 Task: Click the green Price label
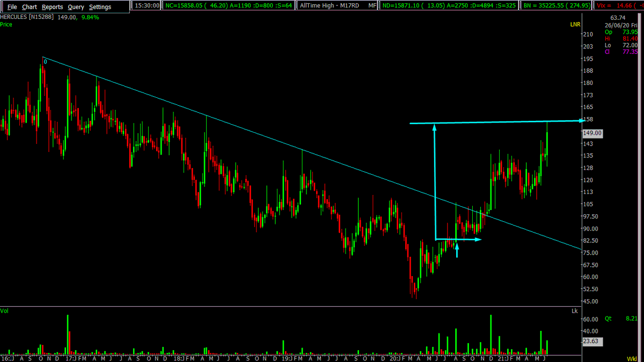(x=6, y=24)
